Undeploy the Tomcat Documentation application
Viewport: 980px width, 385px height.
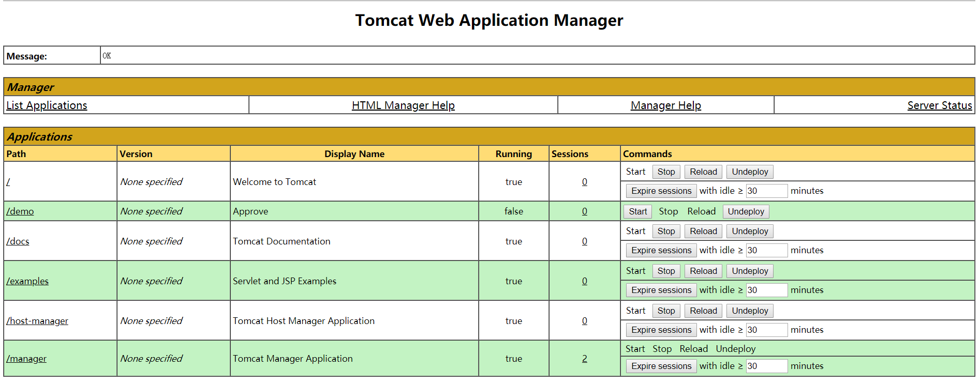pyautogui.click(x=750, y=232)
